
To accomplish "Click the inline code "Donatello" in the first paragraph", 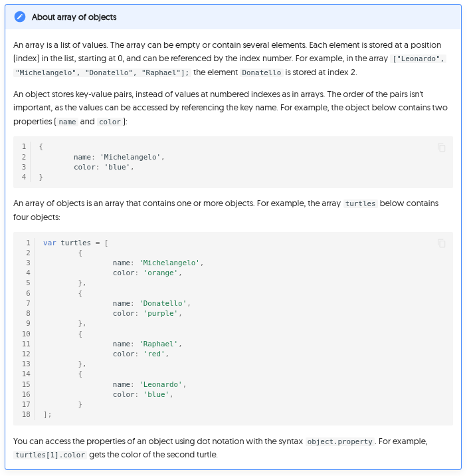I will pyautogui.click(x=261, y=72).
